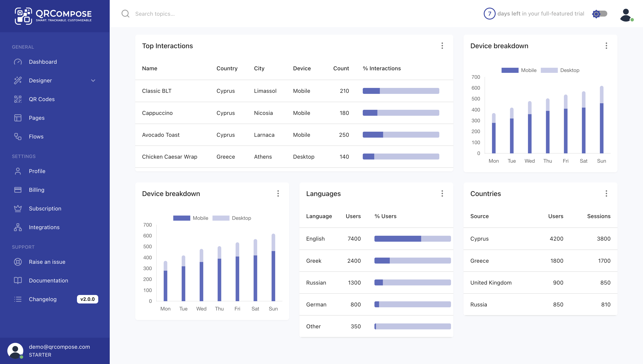
Task: Open the Profile settings icon
Action: [18, 171]
